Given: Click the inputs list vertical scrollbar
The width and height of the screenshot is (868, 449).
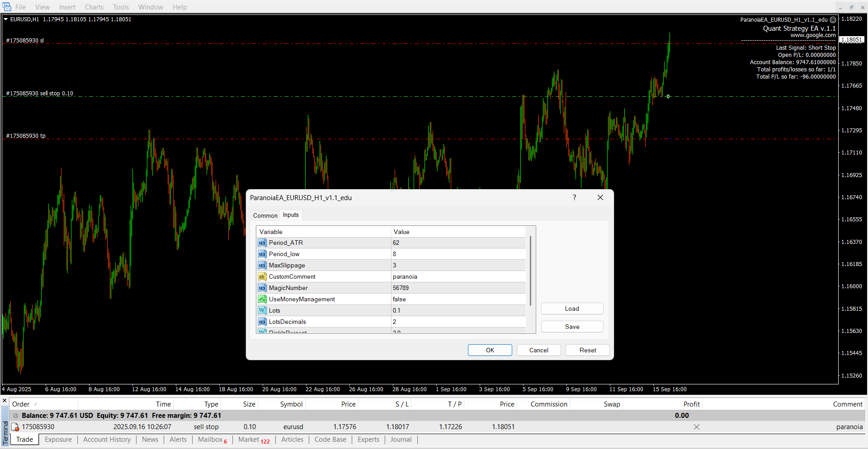Looking at the screenshot, I should click(x=530, y=271).
